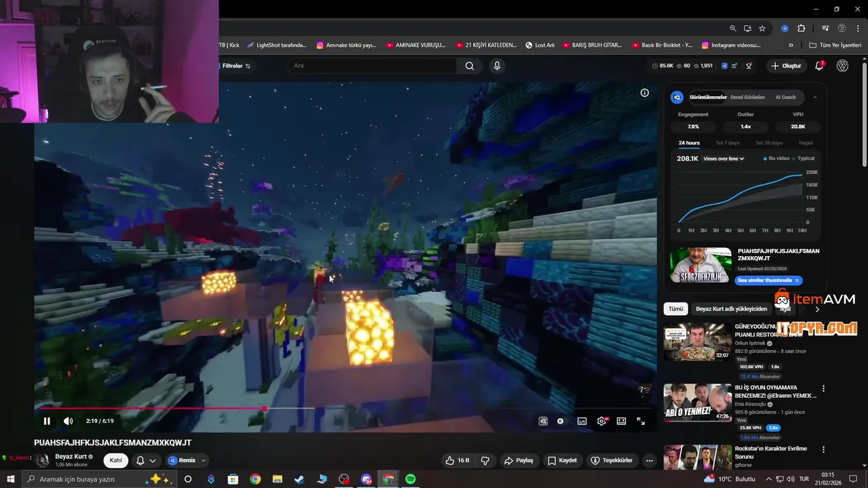
Task: Select 1st 7 days range
Action: pos(728,143)
